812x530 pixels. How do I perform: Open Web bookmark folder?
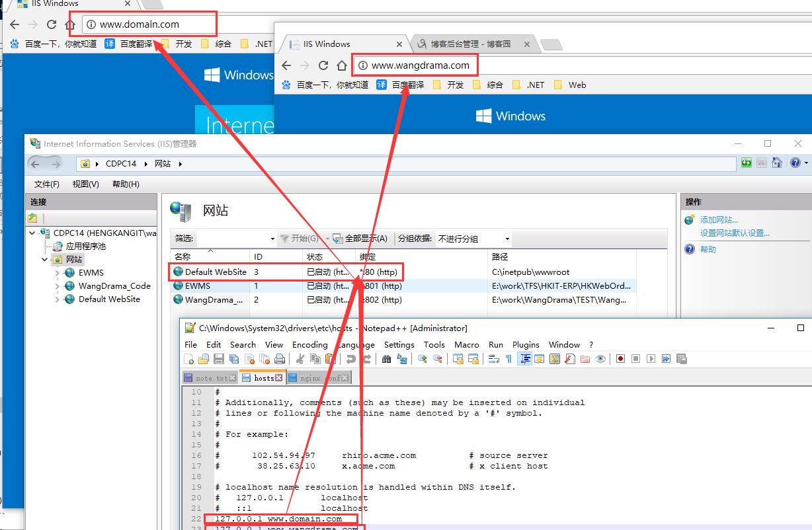click(x=569, y=85)
